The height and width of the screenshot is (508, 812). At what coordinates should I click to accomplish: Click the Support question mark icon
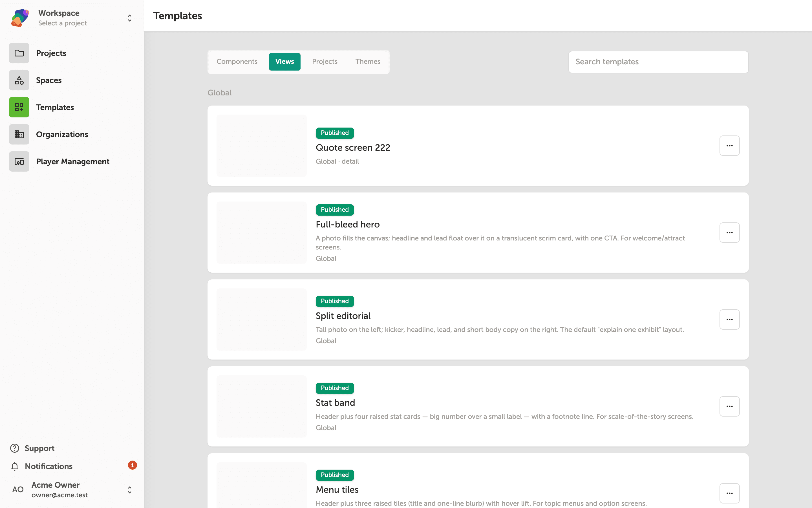(x=14, y=448)
